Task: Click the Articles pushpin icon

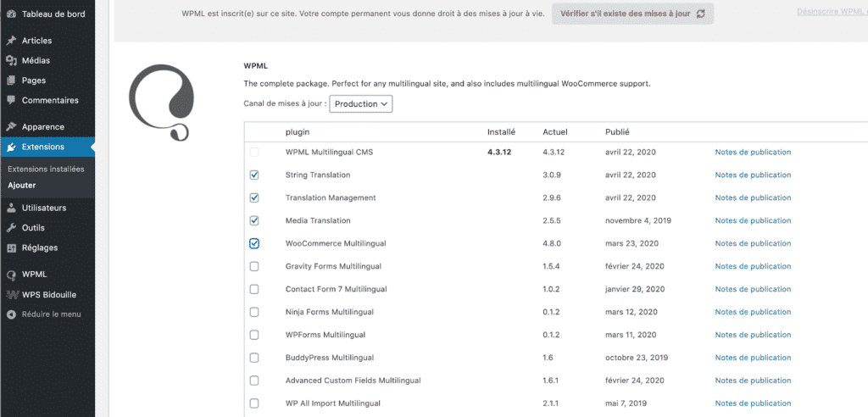Action: tap(11, 41)
